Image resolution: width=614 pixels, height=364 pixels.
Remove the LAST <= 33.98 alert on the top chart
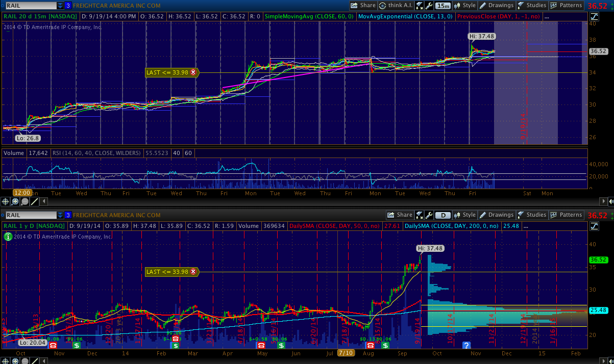[x=193, y=72]
